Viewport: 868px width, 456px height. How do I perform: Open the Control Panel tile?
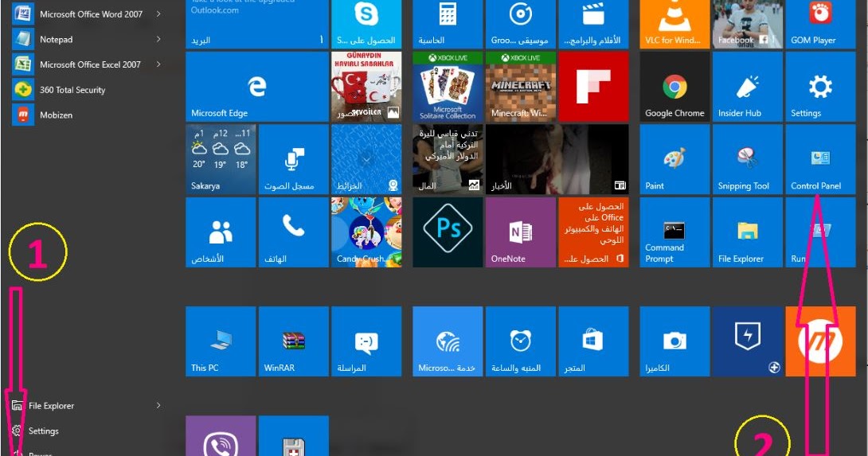820,159
